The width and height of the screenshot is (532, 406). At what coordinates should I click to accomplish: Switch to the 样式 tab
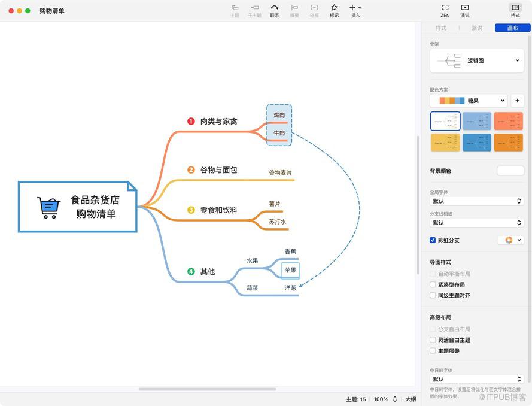point(441,28)
